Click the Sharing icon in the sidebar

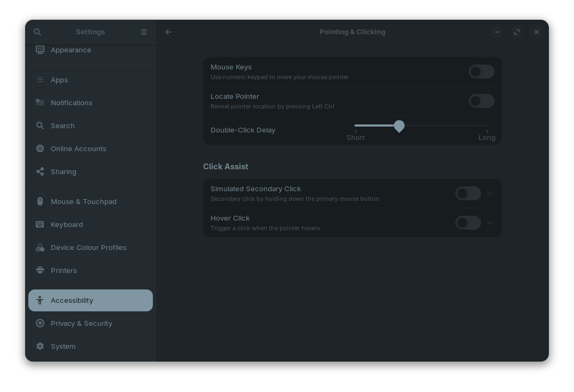40,171
